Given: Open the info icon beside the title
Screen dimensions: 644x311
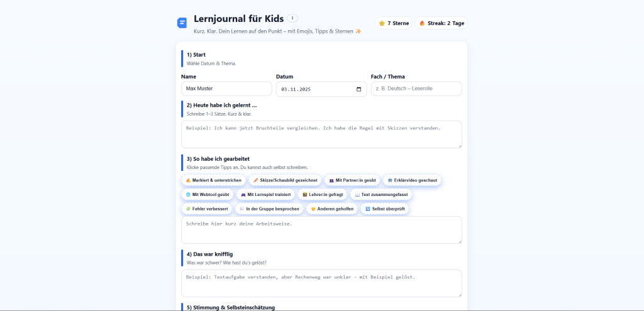Looking at the screenshot, I should (x=293, y=18).
